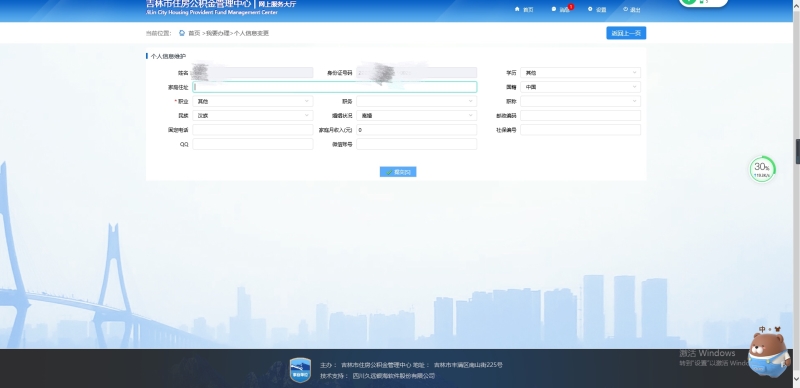Click the 退出 logout power icon
The image size is (800, 388).
(626, 9)
